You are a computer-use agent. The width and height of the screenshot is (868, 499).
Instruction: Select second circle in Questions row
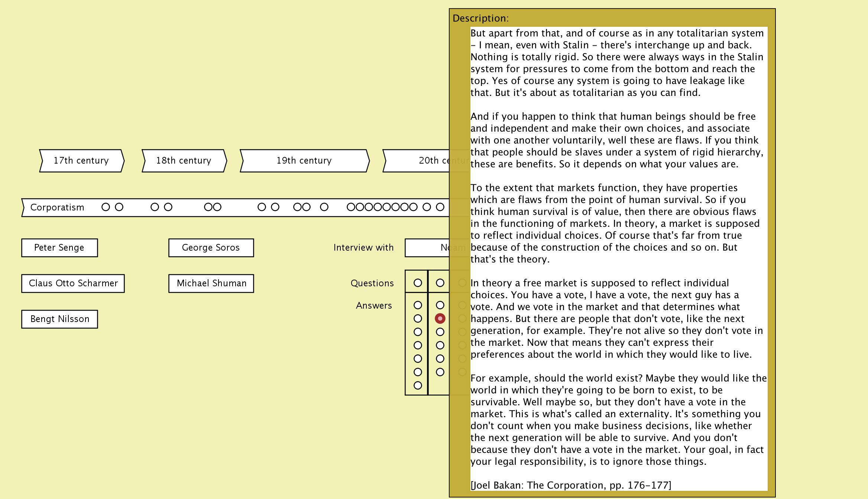click(x=440, y=283)
